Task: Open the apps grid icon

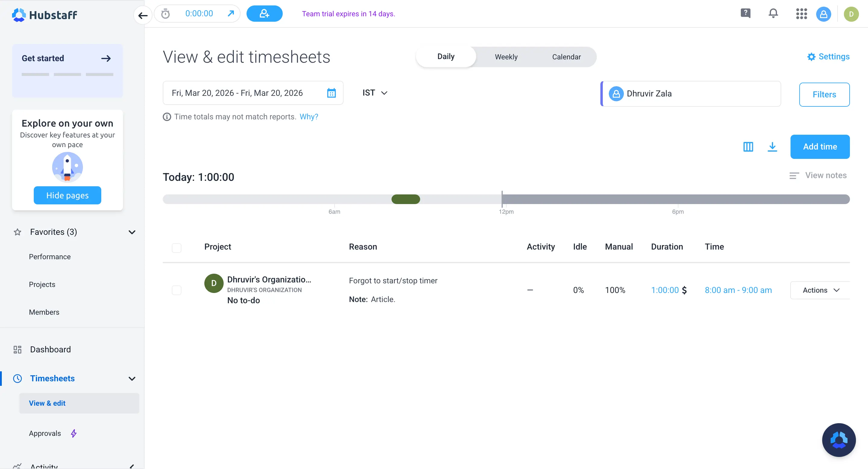Action: pos(801,14)
